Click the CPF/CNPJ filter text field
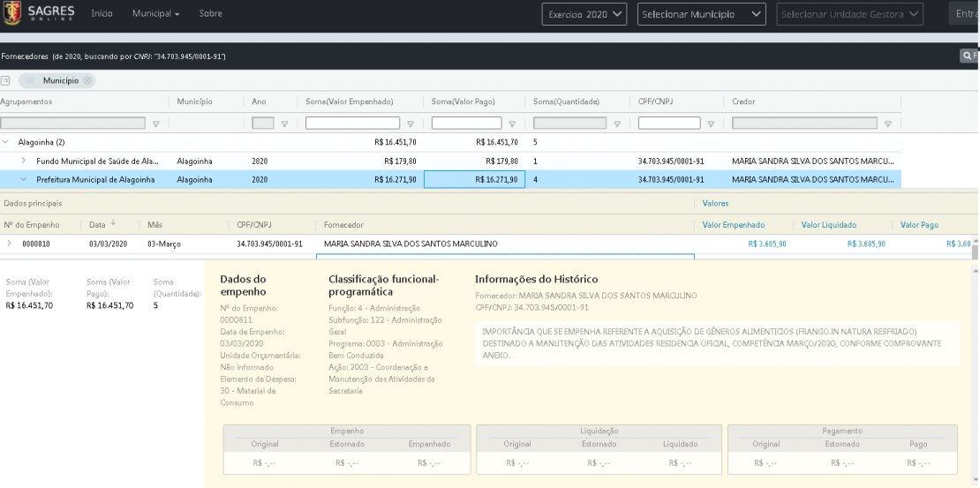 (x=668, y=124)
